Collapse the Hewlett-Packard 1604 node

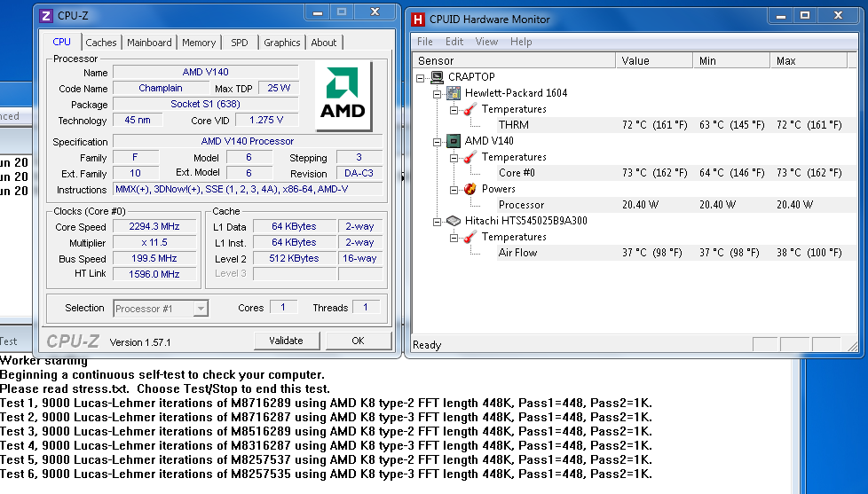pyautogui.click(x=438, y=94)
